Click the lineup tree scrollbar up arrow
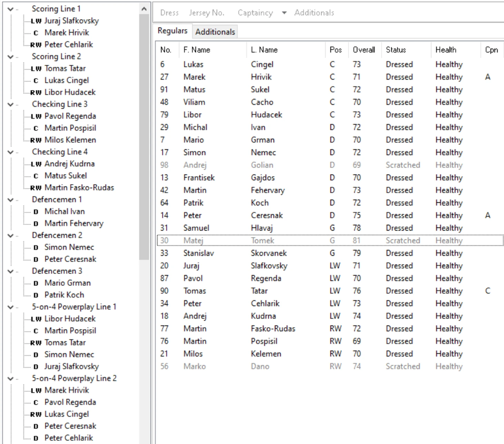 tap(144, 9)
